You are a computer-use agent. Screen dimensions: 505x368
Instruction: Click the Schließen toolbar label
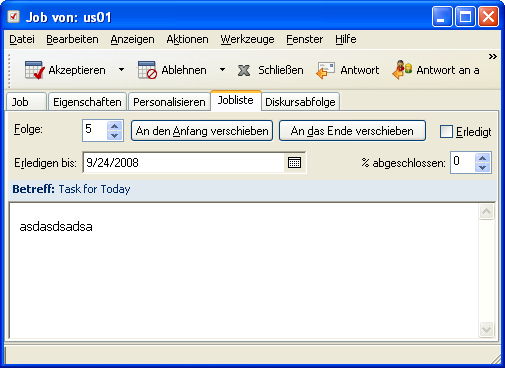[x=281, y=70]
